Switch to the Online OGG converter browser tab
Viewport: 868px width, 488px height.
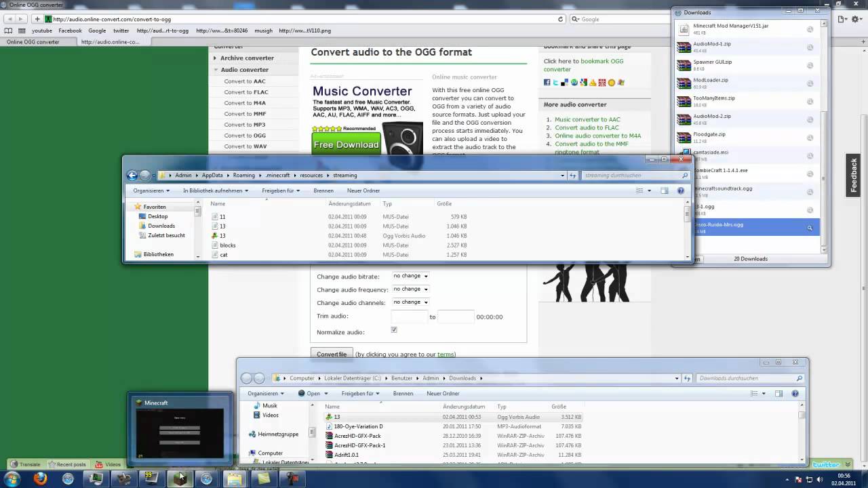(x=37, y=42)
